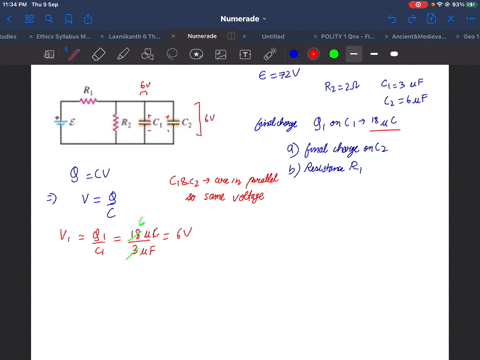Close editing with the X icon
Viewport: 480px width, 360px height.
tap(451, 19)
